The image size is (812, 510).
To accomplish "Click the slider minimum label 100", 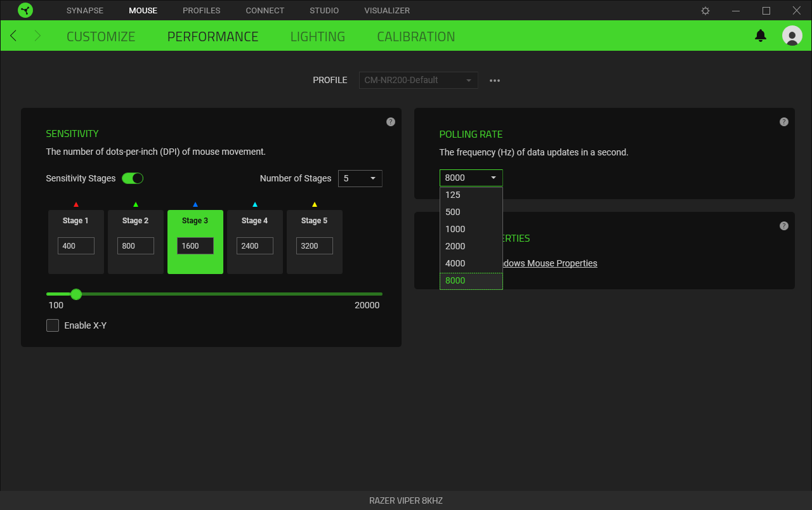I will [56, 305].
